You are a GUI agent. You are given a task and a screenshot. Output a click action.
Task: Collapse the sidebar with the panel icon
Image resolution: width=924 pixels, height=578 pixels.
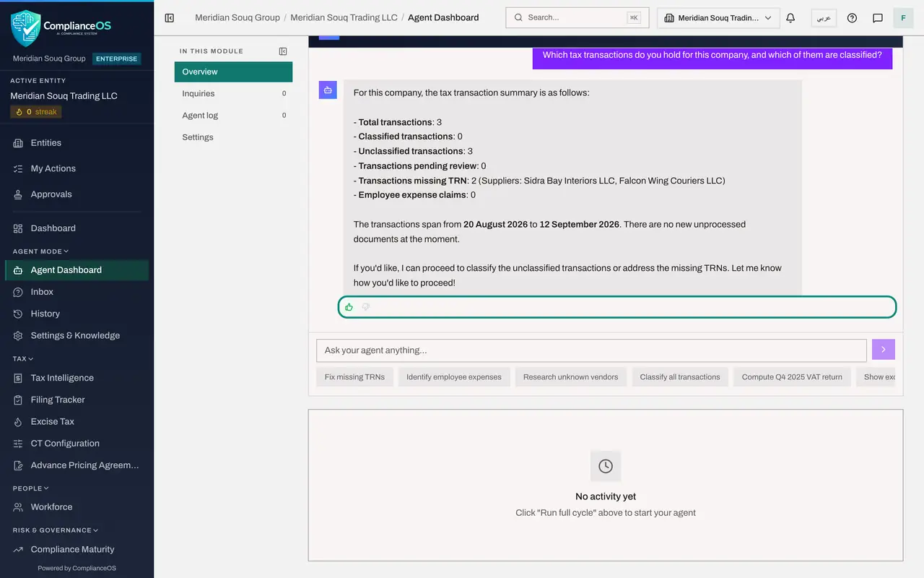tap(170, 17)
